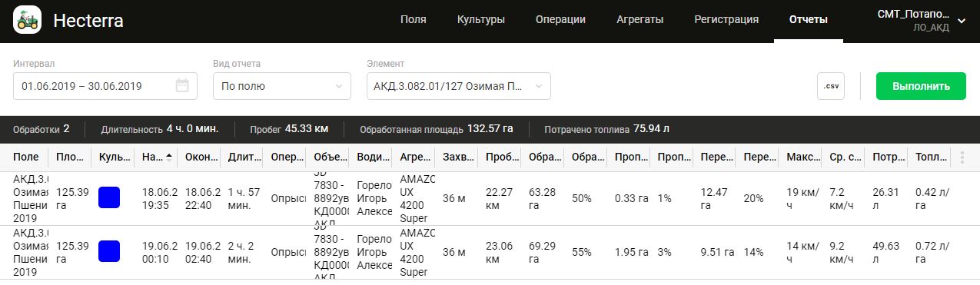Open the calendar icon in the interval field

[182, 86]
